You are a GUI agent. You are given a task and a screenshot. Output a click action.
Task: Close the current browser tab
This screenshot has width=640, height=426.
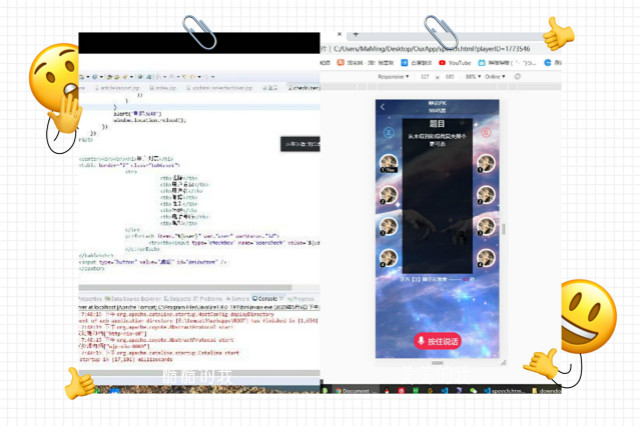tap(339, 35)
